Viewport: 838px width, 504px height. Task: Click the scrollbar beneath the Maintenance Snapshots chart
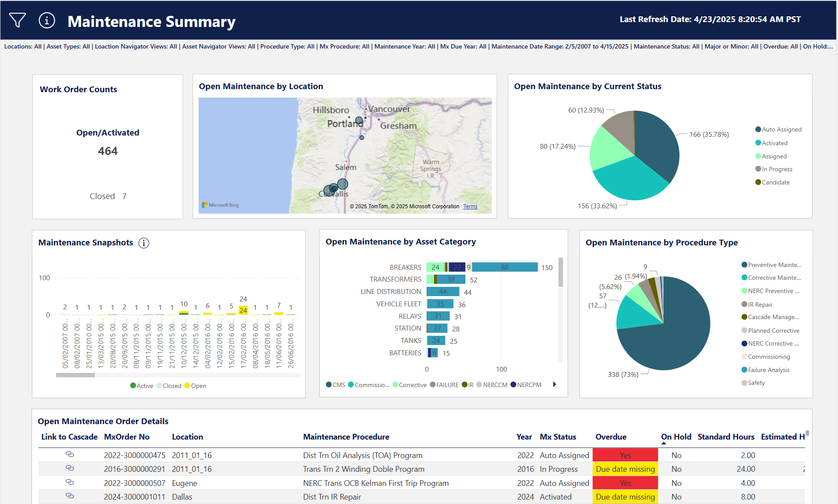pyautogui.click(x=75, y=375)
